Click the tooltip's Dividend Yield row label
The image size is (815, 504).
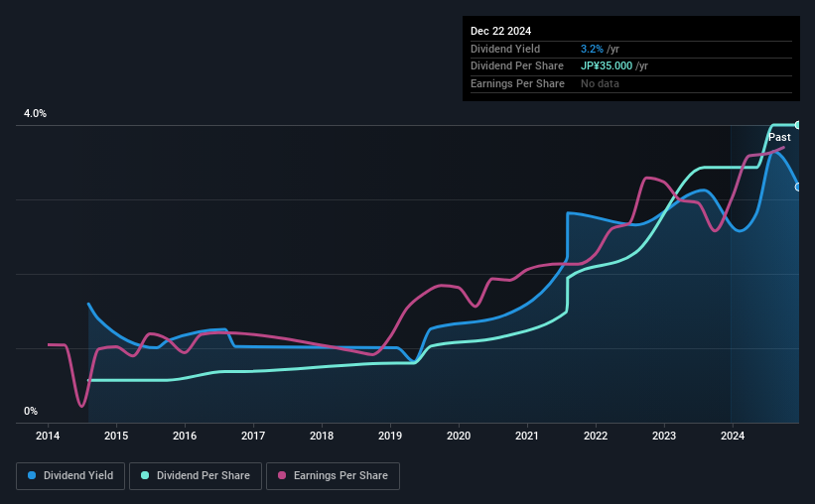[x=505, y=49]
